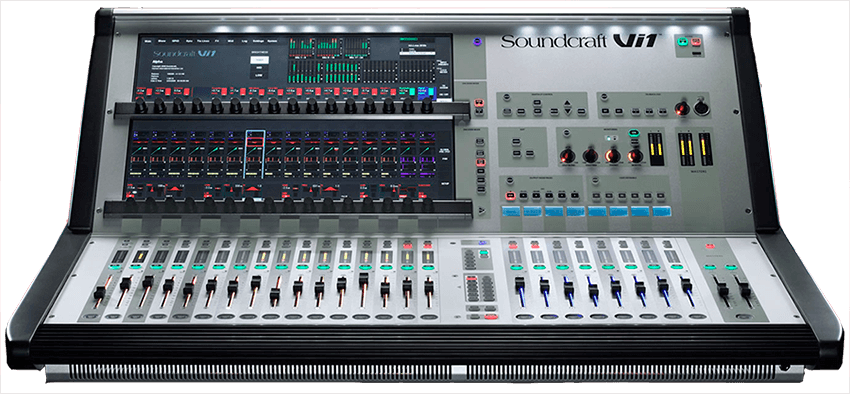Click the first of four red-lit monitoring knobs

click(568, 156)
